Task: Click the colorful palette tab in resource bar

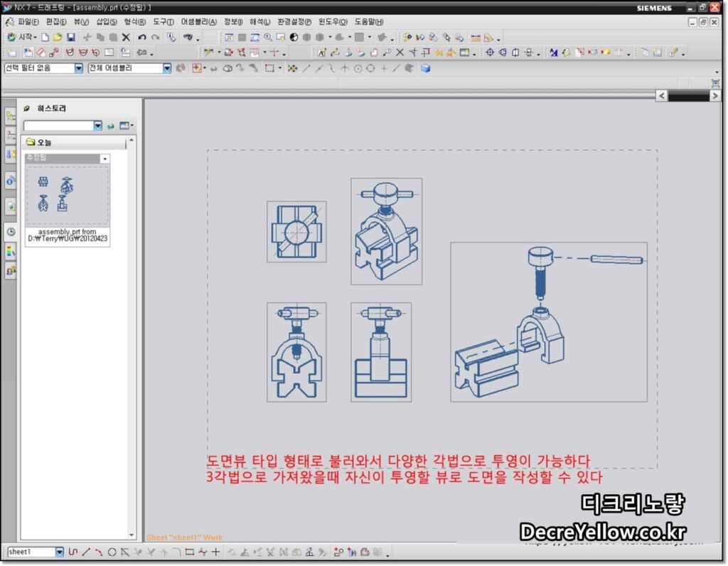Action: pos(11,252)
